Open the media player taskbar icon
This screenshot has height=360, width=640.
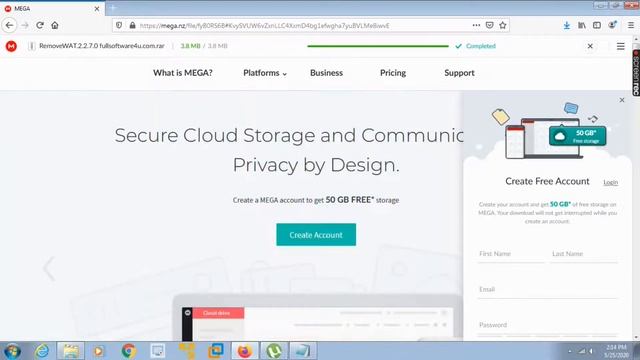[98, 351]
